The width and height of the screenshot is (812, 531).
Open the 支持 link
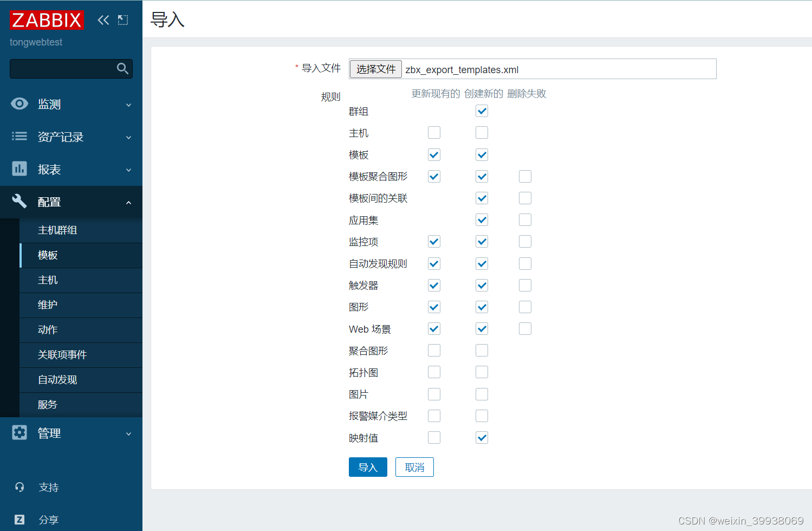tap(49, 488)
